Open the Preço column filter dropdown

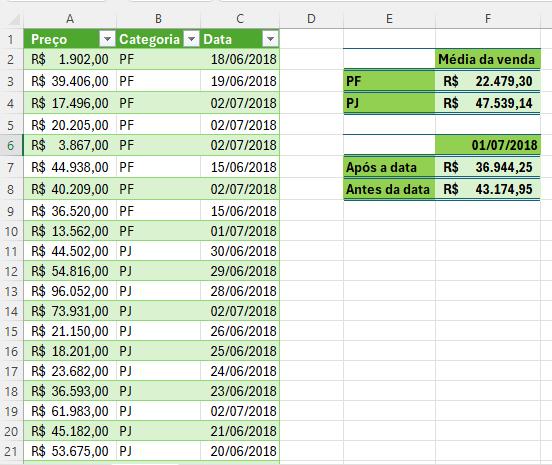click(x=107, y=39)
